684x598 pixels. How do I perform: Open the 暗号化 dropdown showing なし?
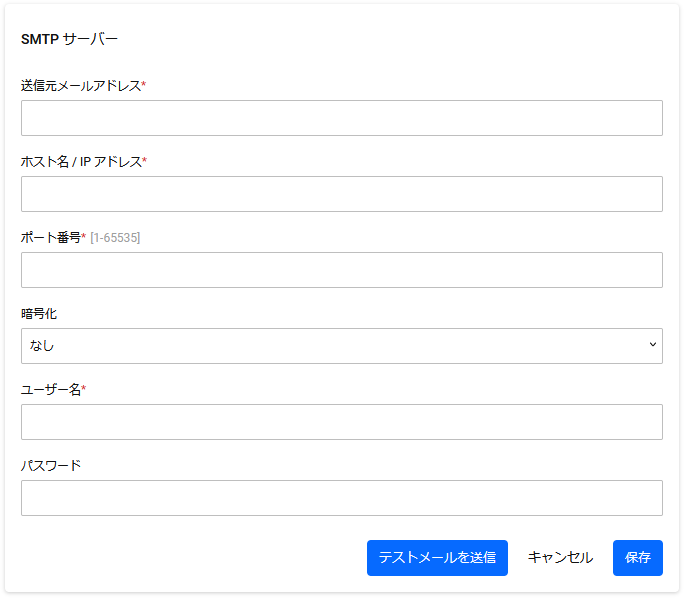click(342, 345)
